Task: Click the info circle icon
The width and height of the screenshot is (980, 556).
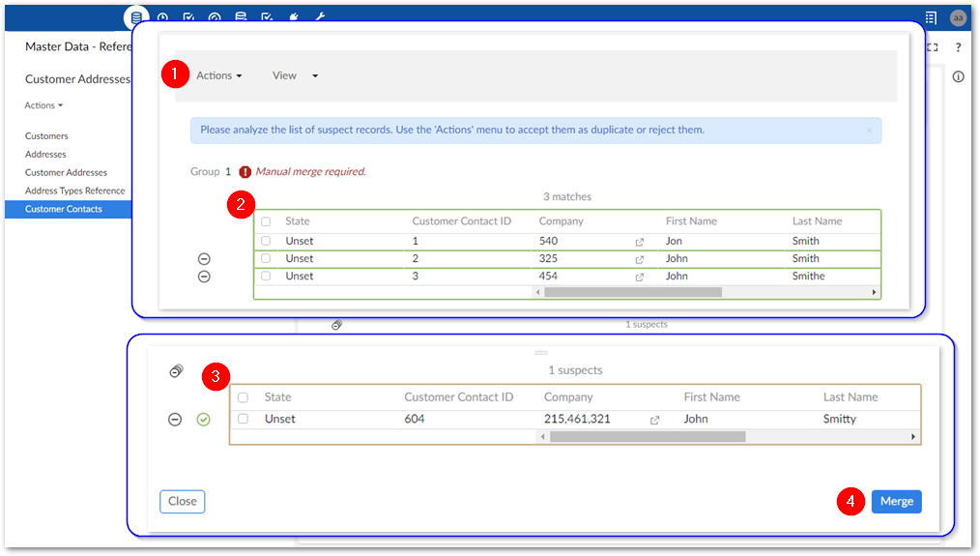Action: tap(958, 76)
